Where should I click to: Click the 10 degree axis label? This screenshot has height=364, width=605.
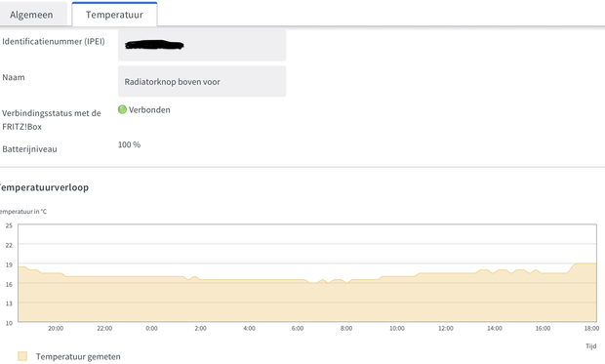[x=9, y=323]
